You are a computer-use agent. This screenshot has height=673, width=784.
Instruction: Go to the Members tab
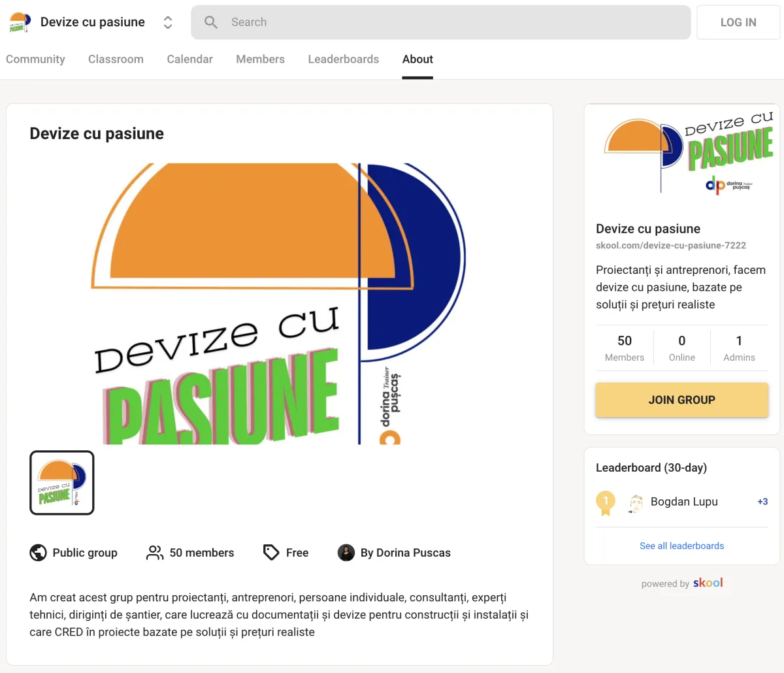[x=260, y=59]
